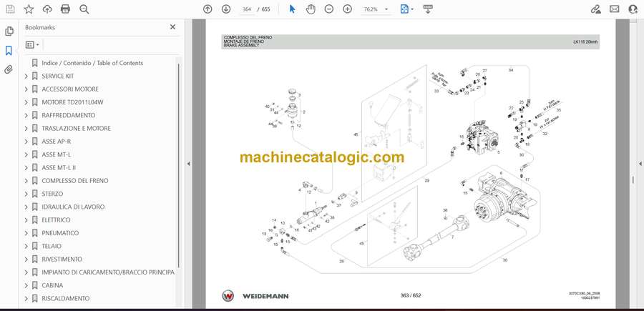Click the magnifier search icon
The width and height of the screenshot is (644, 311).
tap(84, 9)
